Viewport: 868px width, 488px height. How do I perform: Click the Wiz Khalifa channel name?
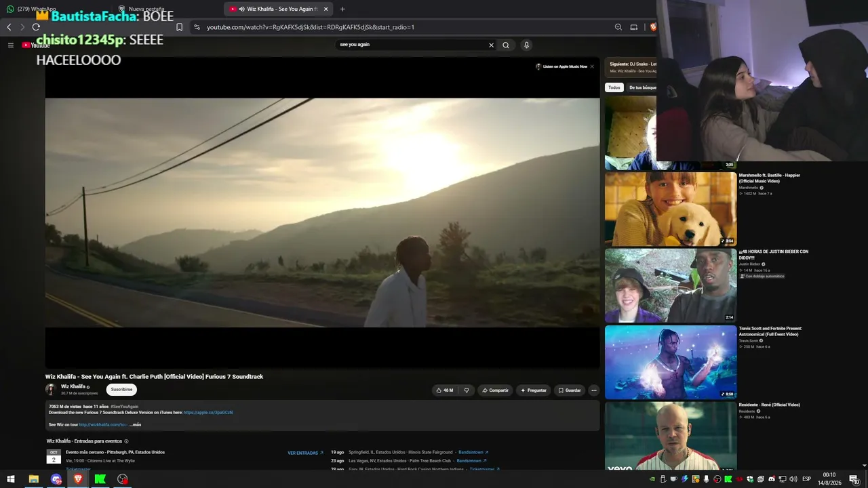click(x=73, y=386)
